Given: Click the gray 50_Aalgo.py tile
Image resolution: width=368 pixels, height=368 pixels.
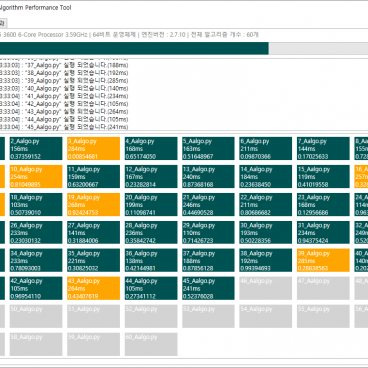Looking at the screenshot, I should pyautogui.click(x=36, y=316).
